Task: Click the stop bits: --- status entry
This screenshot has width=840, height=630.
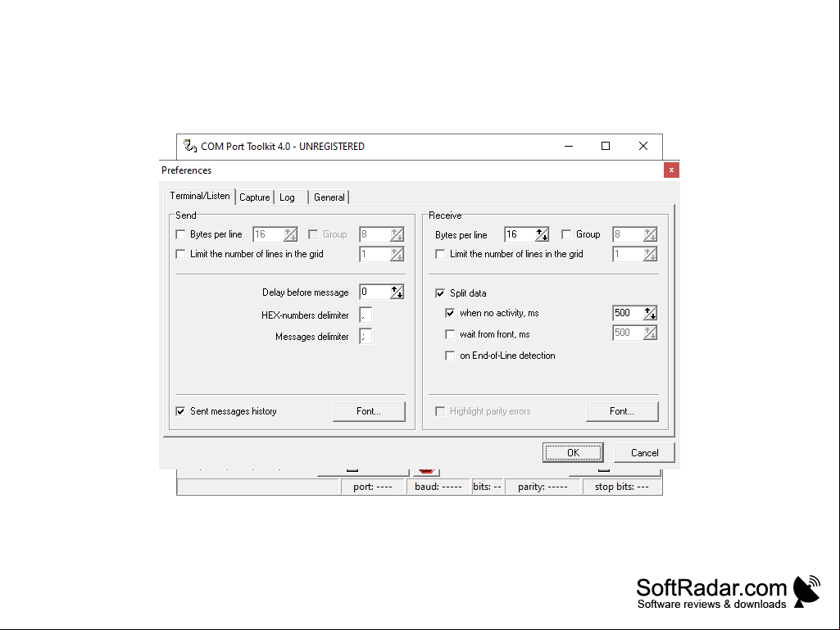Action: (x=621, y=487)
